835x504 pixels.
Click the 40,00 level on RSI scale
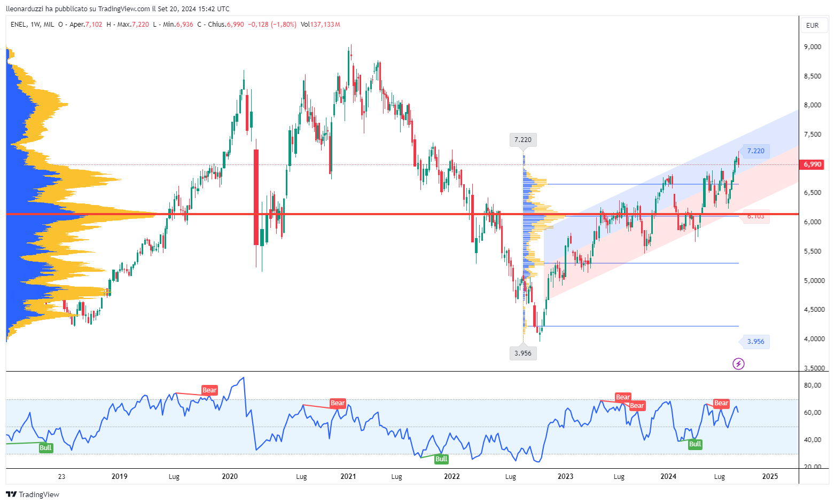pyautogui.click(x=813, y=440)
